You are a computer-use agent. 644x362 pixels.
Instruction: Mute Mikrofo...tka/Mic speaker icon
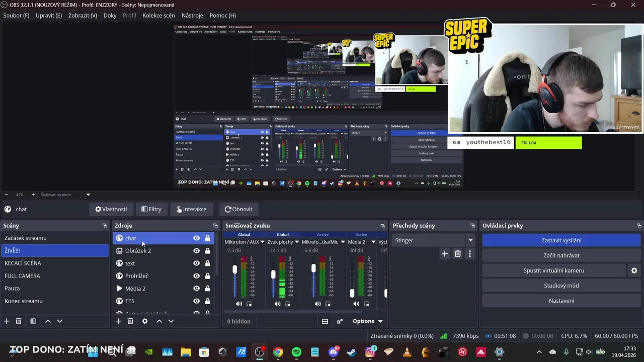click(317, 304)
